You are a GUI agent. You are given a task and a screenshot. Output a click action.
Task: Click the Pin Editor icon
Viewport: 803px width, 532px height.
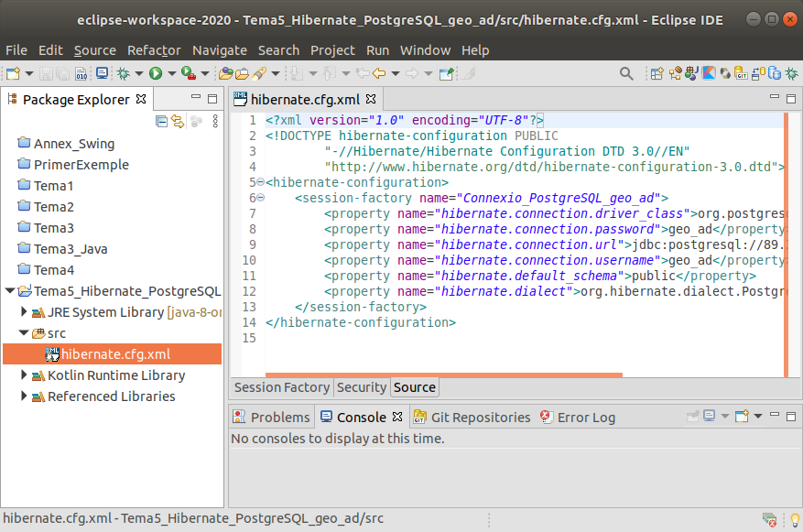[x=446, y=74]
